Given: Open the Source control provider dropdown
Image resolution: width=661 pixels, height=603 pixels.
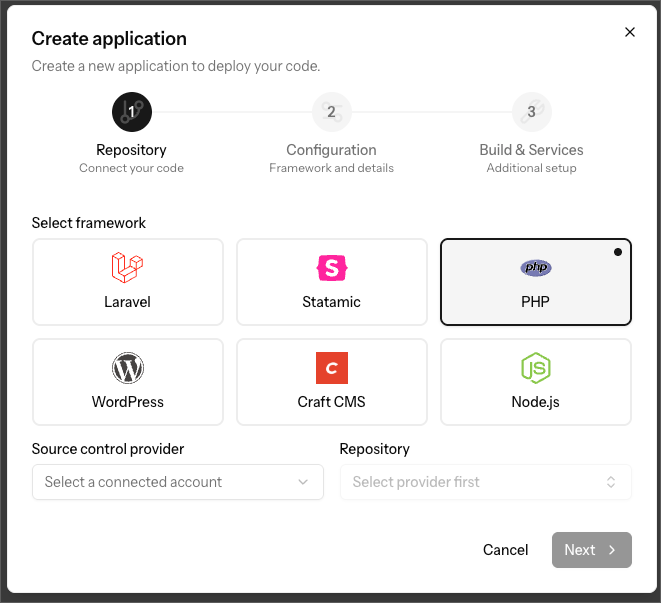Looking at the screenshot, I should coord(178,482).
